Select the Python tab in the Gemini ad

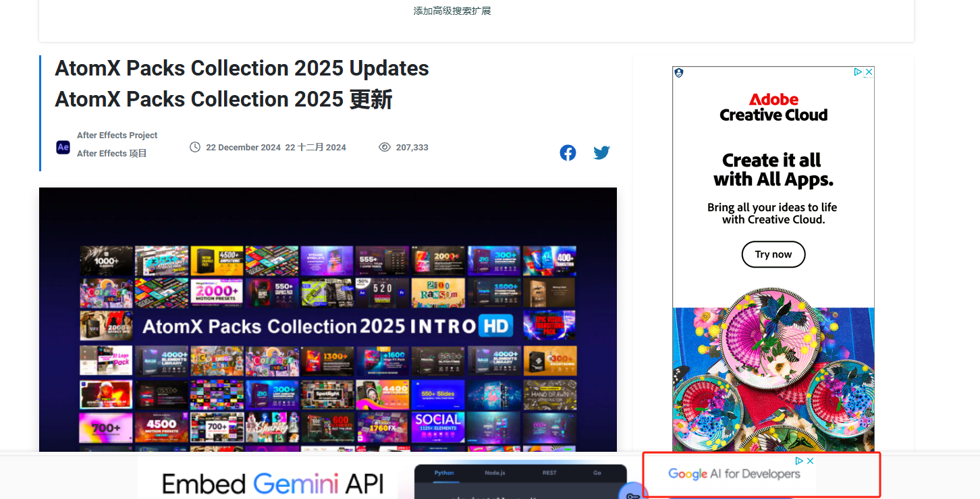click(444, 473)
